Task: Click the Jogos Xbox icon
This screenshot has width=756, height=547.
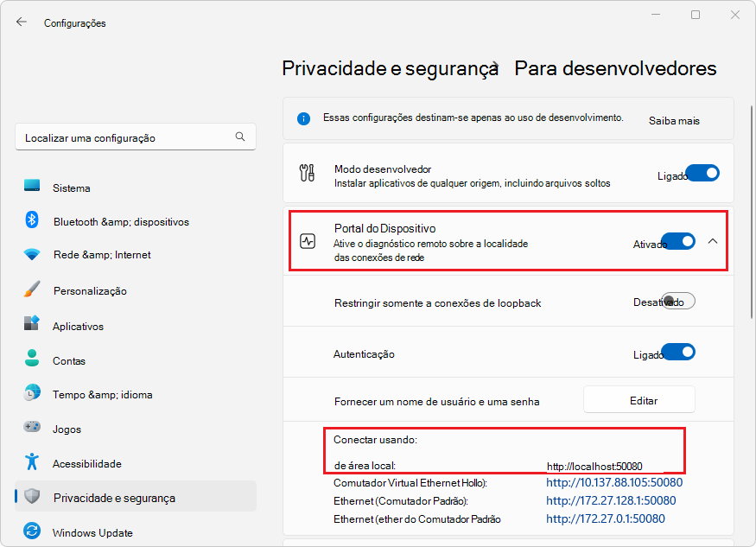Action: (x=33, y=429)
